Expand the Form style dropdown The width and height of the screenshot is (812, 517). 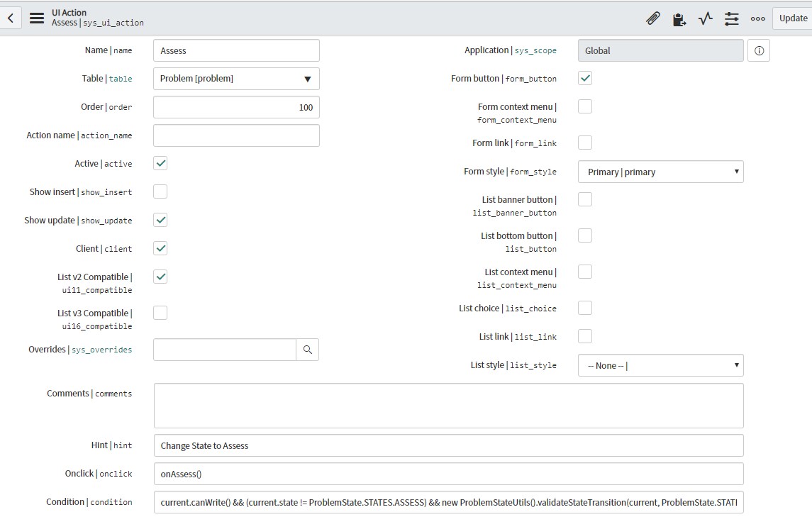(x=660, y=172)
